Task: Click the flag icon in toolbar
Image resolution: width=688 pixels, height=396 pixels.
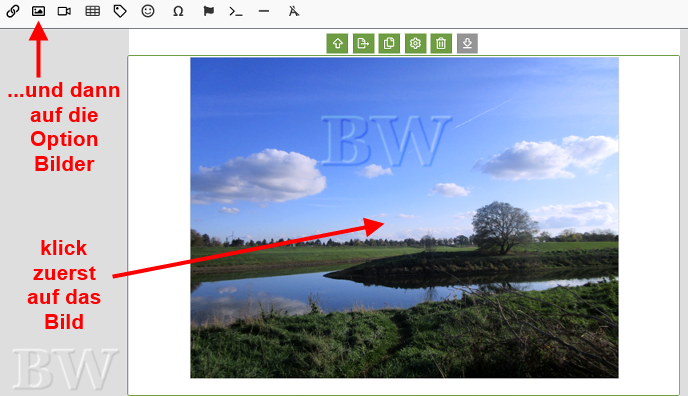Action: point(208,11)
